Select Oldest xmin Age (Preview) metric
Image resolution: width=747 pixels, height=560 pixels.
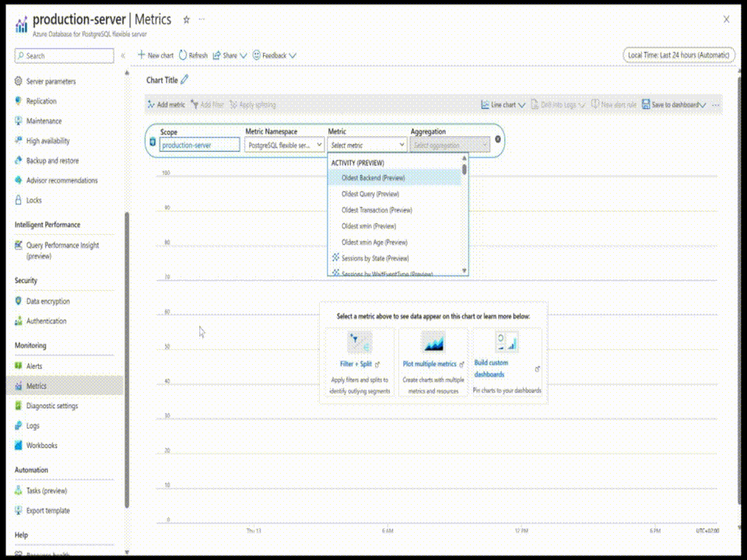395,243
